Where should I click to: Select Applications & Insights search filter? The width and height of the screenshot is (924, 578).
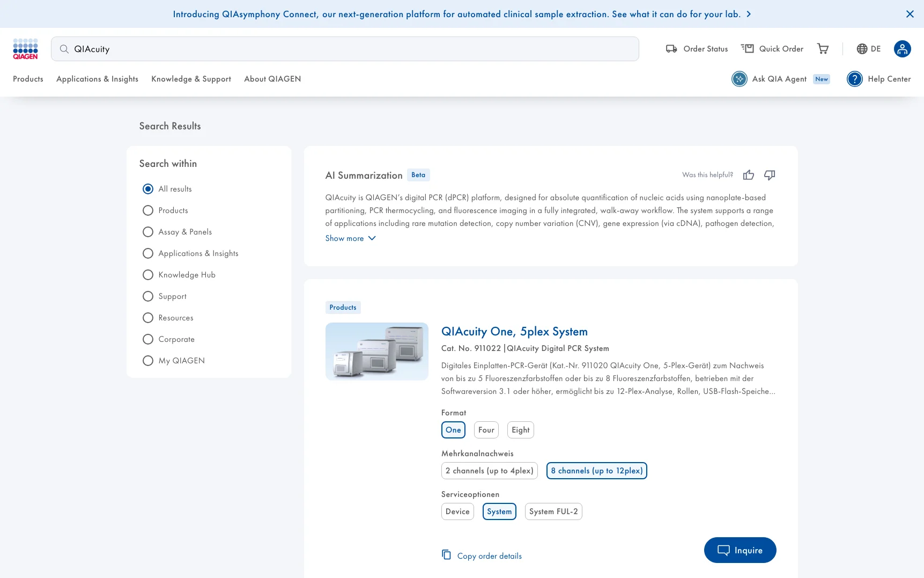[x=148, y=253]
